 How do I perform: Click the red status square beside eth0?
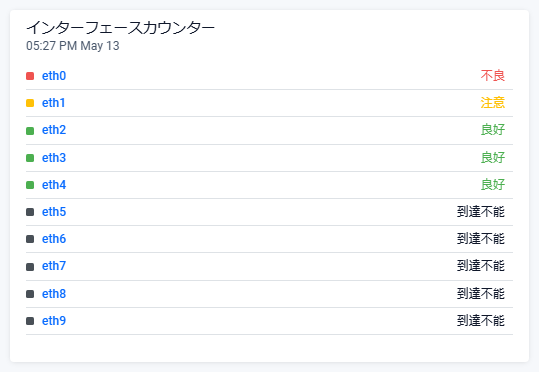point(30,76)
